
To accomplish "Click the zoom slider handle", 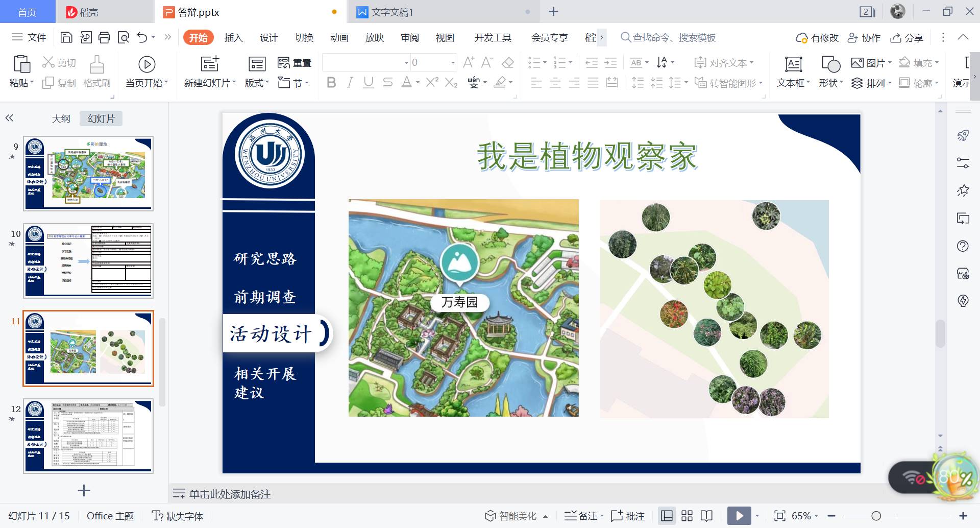I will (876, 516).
